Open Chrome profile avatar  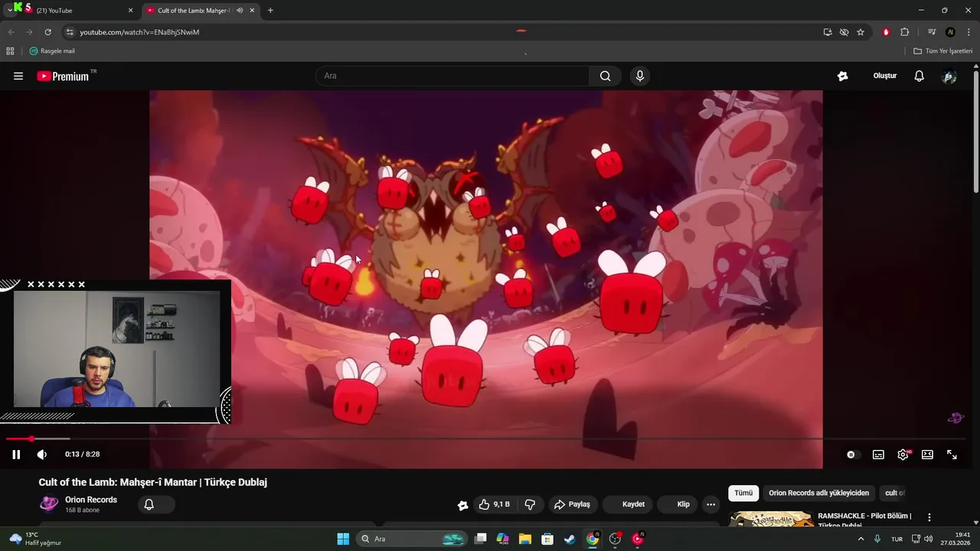pyautogui.click(x=950, y=32)
